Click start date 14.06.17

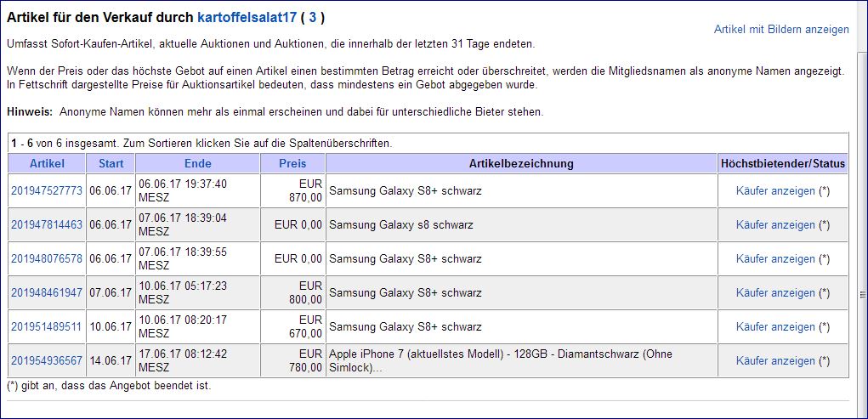click(x=111, y=360)
